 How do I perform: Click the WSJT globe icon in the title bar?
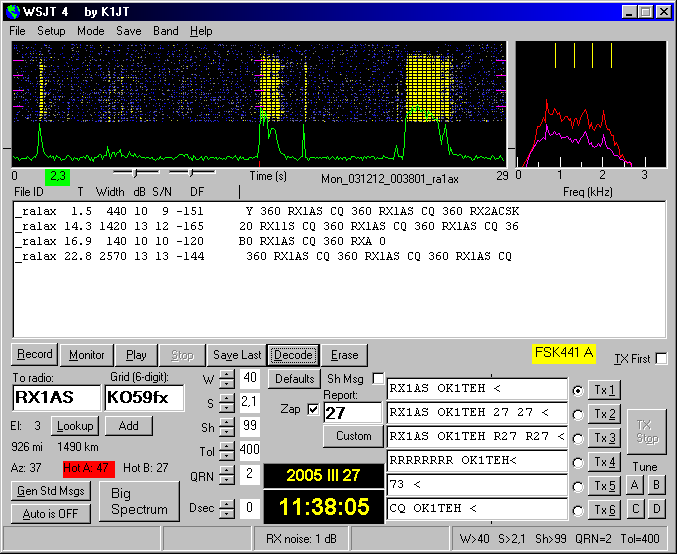[13, 11]
